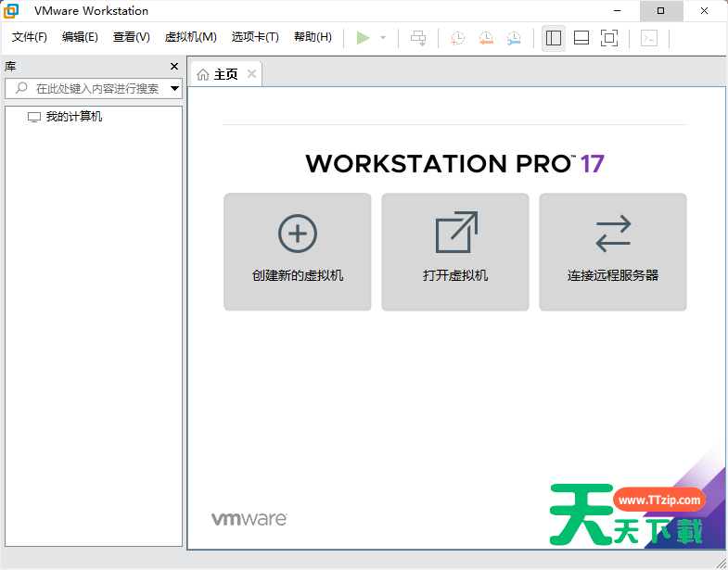This screenshot has width=728, height=570.
Task: Click the search magnifier icon
Action: (x=21, y=88)
